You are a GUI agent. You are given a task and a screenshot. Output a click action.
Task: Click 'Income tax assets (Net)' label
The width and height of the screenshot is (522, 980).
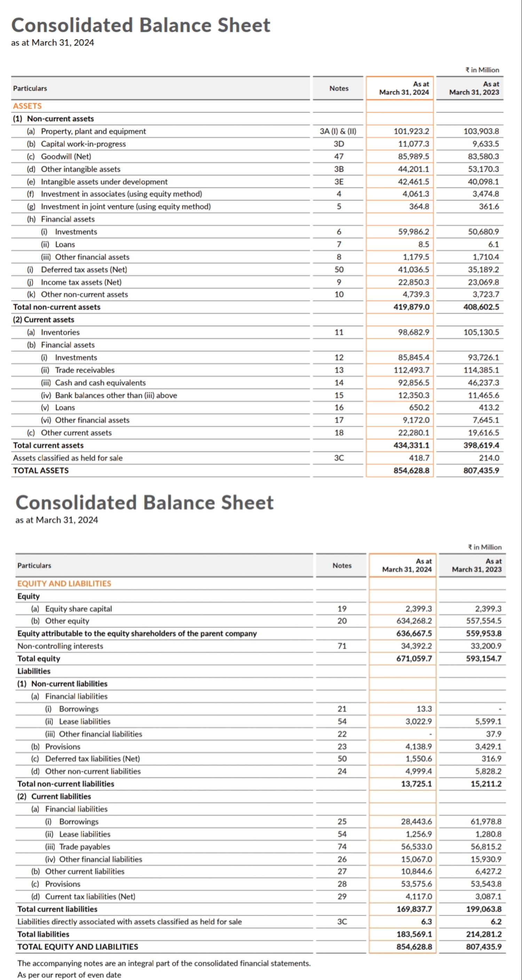pos(81,282)
